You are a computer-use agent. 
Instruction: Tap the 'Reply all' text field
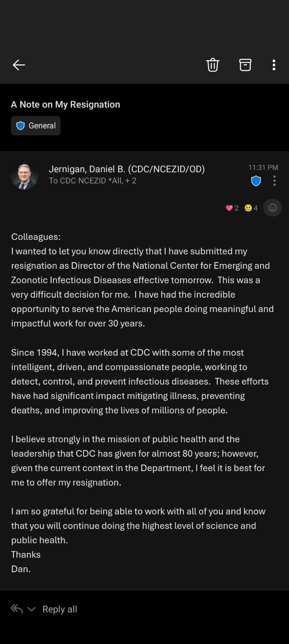point(60,609)
